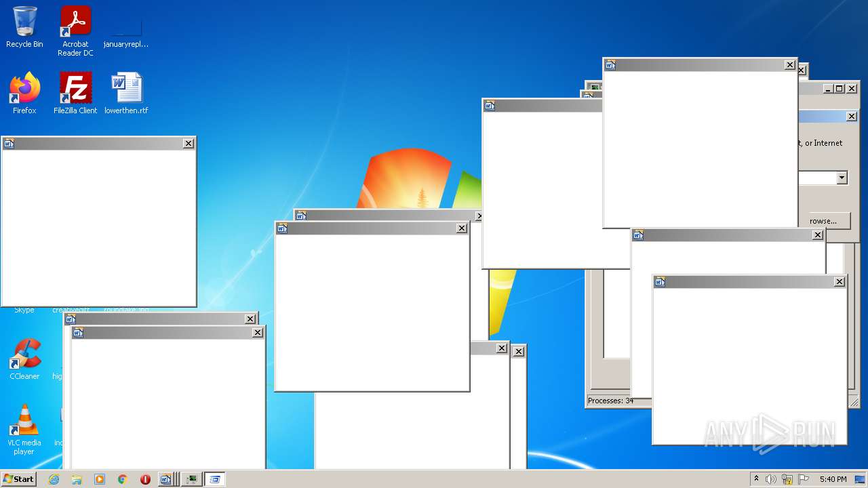The height and width of the screenshot is (488, 868).
Task: Select the Firefox desktop shortcut
Action: click(24, 94)
